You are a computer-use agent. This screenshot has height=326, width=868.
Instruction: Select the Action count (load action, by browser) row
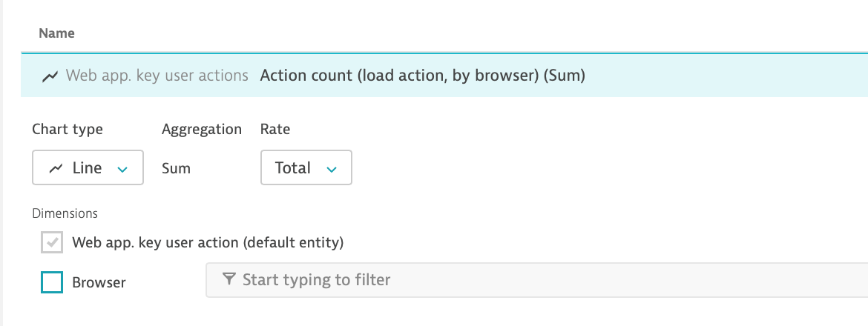click(x=422, y=76)
